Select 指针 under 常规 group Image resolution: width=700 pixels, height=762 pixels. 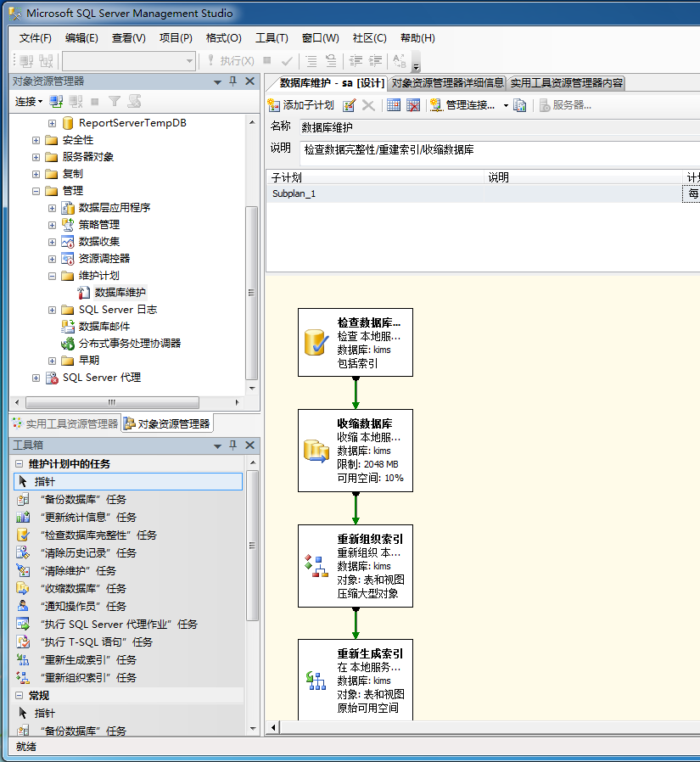click(x=37, y=713)
